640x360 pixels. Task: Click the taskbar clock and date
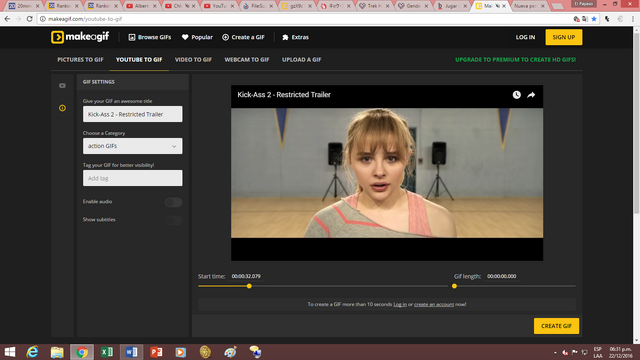(x=620, y=352)
